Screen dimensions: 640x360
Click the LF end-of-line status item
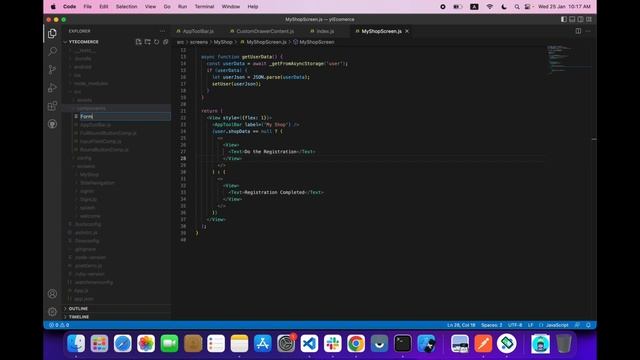point(531,325)
